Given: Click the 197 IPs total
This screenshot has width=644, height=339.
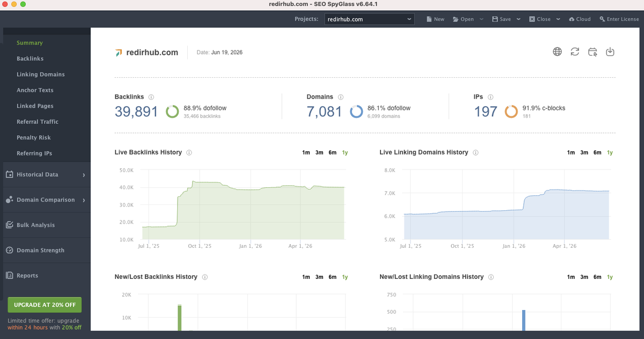Looking at the screenshot, I should click(x=485, y=112).
